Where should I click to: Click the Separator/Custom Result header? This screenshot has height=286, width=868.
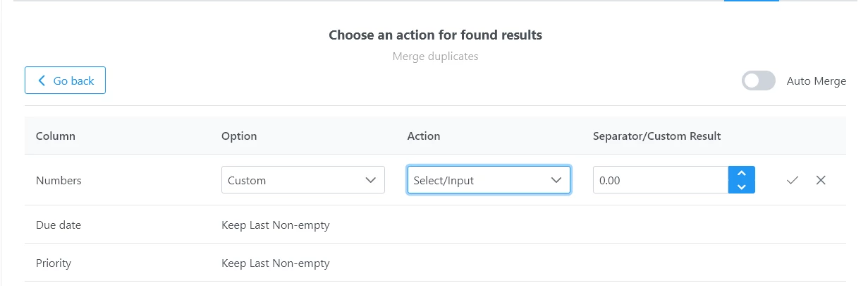tap(656, 136)
